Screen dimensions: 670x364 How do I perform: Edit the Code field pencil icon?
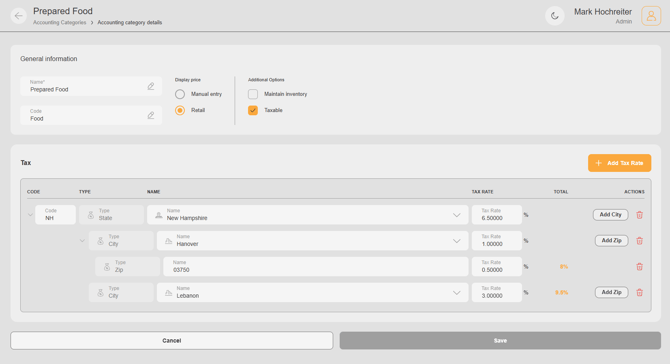(x=151, y=115)
